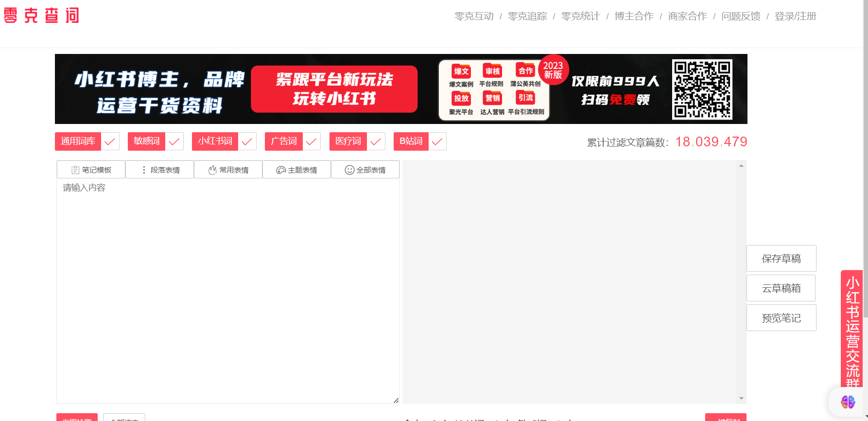Click the 零克查词 site logo
Screen dimensions: 868x421
[x=41, y=16]
